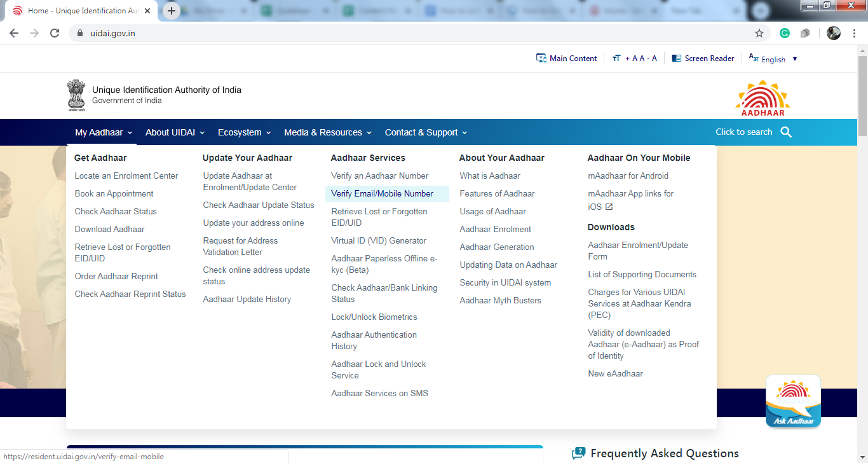Open the Ask Aadhaar chatbot icon
This screenshot has height=463, width=868.
point(793,401)
